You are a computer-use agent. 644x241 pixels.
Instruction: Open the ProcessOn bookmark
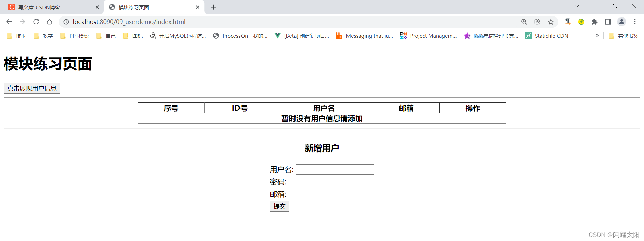pos(240,36)
